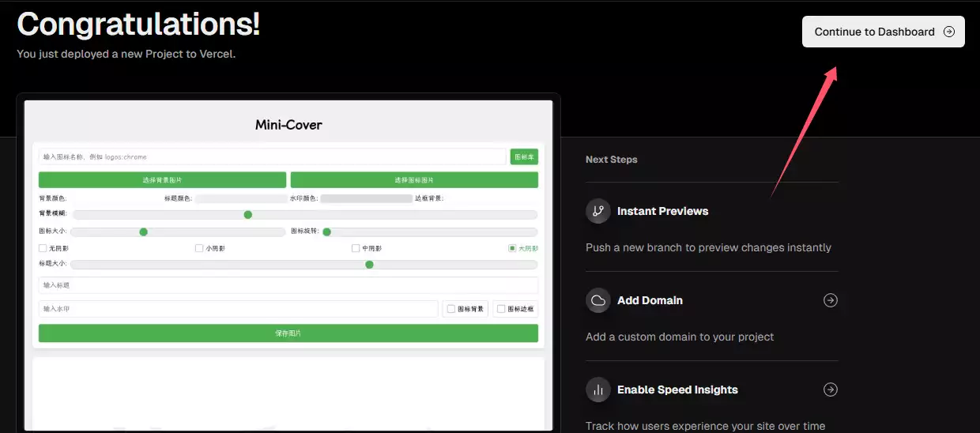Open the Add Domain next step
This screenshot has height=433, width=980.
click(x=650, y=300)
